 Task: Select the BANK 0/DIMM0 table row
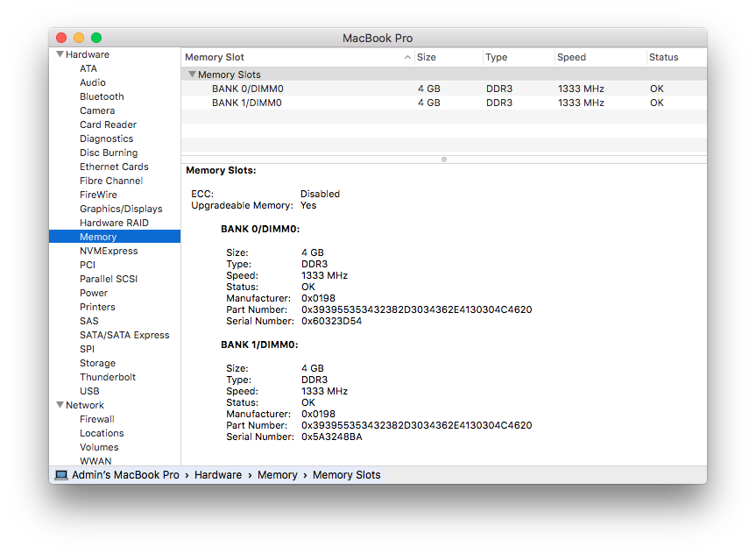click(444, 89)
